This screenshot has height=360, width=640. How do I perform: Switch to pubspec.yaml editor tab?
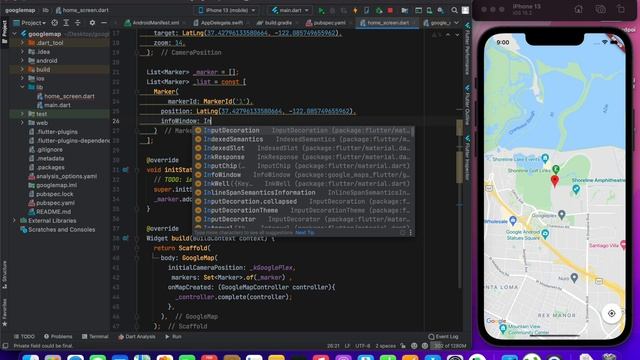pyautogui.click(x=326, y=23)
